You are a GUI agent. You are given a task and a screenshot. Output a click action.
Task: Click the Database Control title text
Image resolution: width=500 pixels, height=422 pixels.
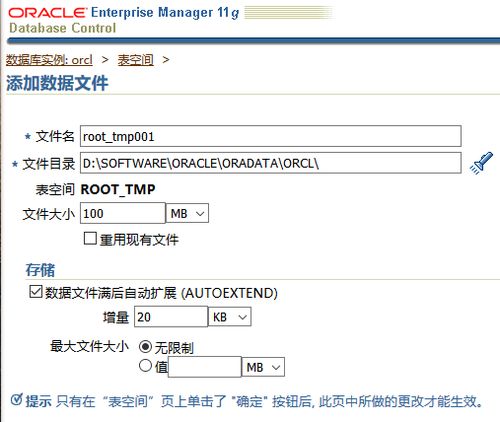[x=63, y=28]
